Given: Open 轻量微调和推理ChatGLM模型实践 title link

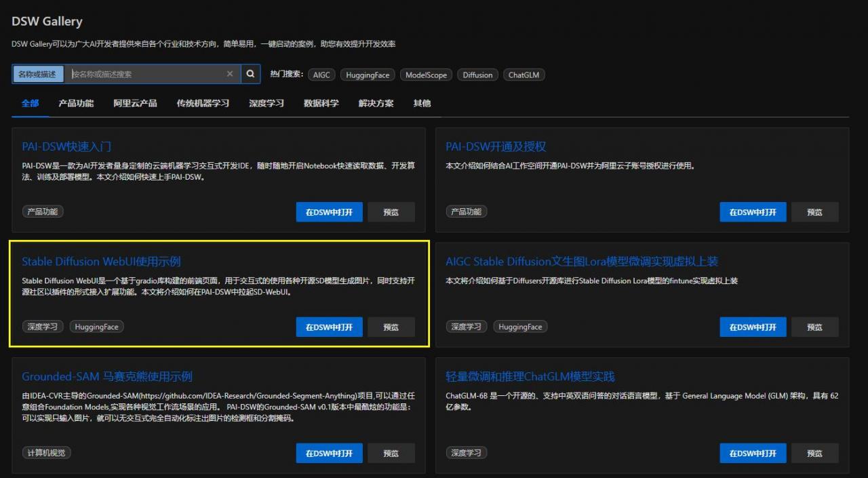Looking at the screenshot, I should [530, 377].
